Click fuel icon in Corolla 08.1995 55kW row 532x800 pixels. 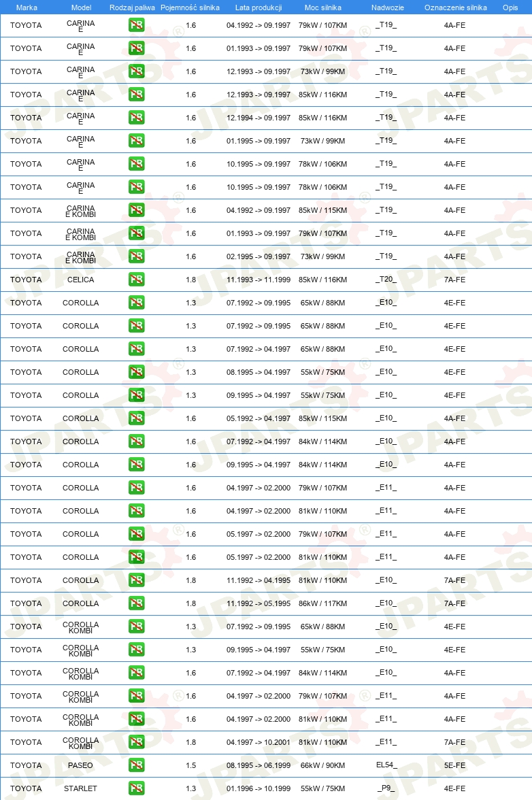click(x=136, y=372)
